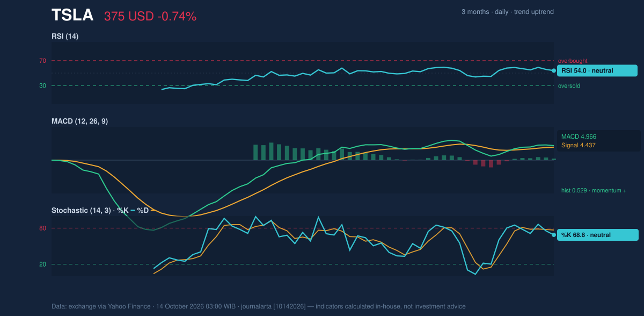Click the RSI (14) panel heading
Screen dimensions: 644x316
click(x=65, y=37)
